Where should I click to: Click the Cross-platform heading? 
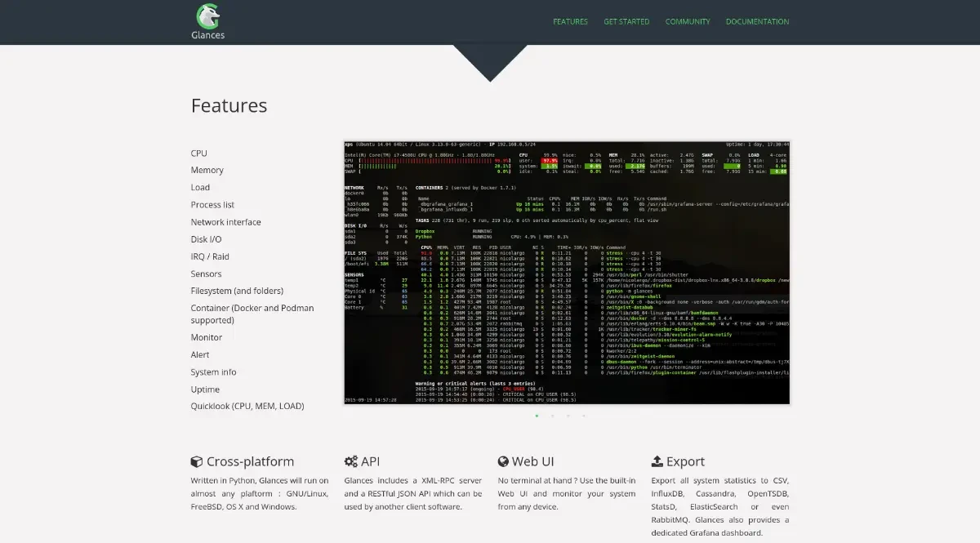point(250,461)
